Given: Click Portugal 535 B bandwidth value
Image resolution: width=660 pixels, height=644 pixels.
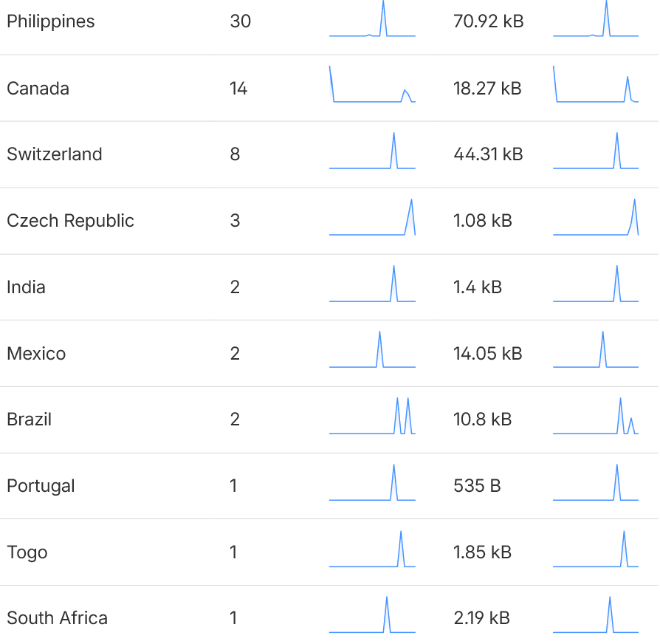Looking at the screenshot, I should [x=477, y=486].
